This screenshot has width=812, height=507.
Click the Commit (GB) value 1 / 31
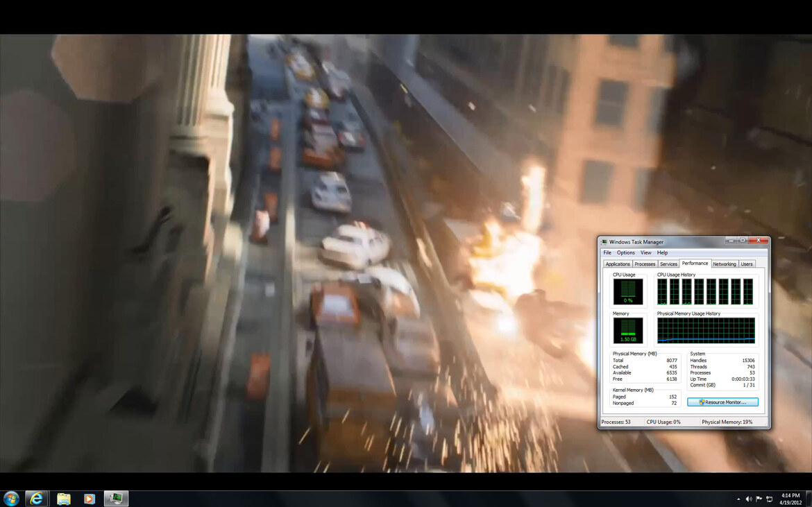tap(749, 385)
